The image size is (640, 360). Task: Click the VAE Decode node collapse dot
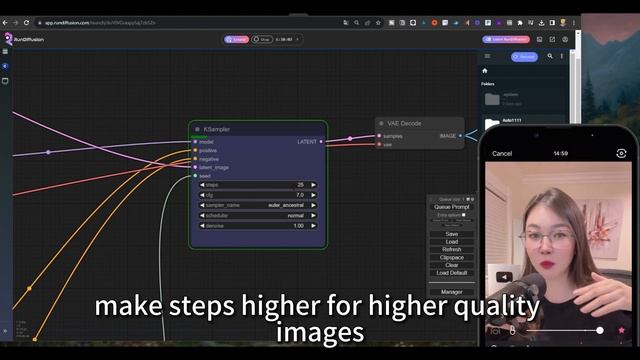pos(381,123)
